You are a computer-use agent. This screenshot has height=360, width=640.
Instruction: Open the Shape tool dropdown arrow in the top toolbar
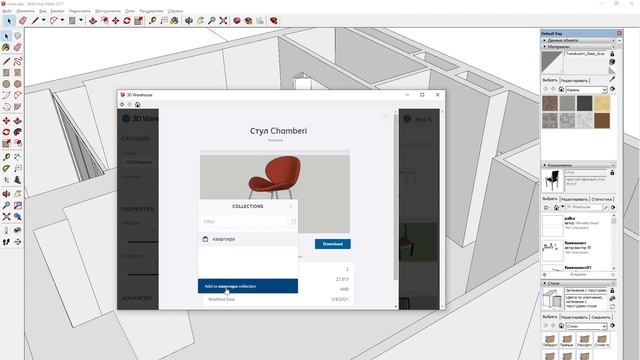click(81, 20)
